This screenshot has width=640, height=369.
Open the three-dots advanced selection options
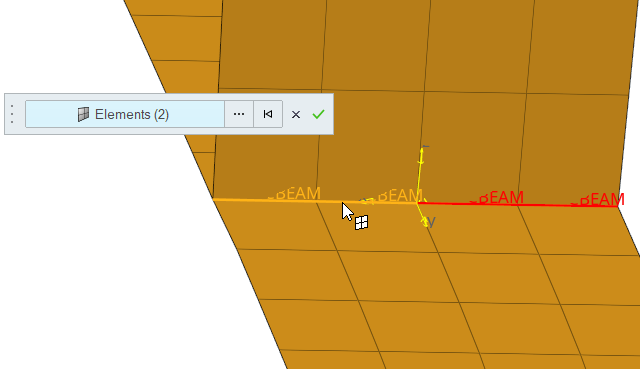click(239, 114)
